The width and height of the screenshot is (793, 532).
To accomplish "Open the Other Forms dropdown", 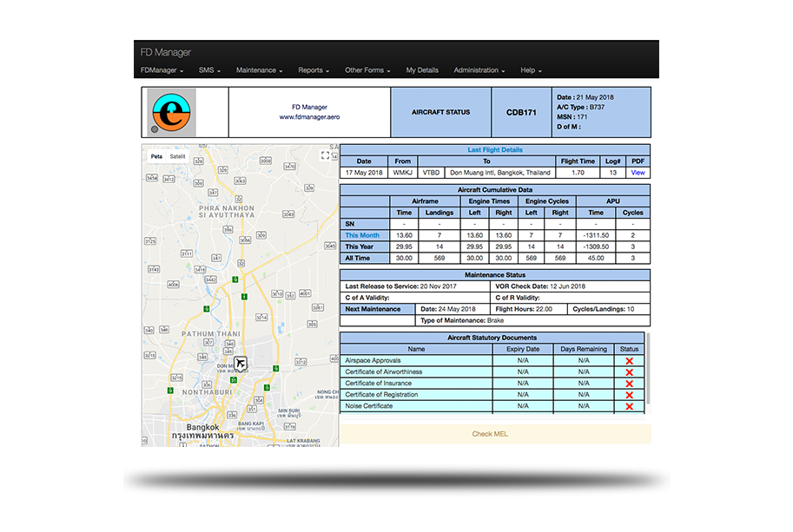I will click(367, 70).
